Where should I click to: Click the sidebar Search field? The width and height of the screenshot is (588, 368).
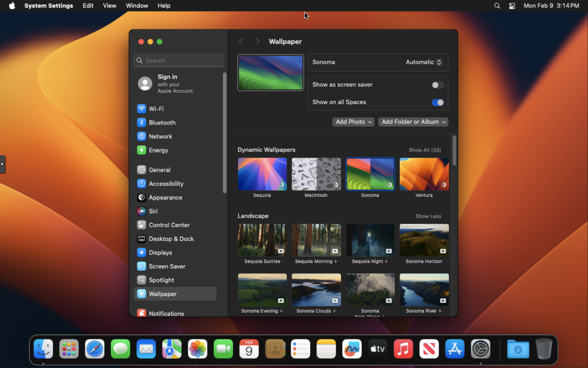[179, 60]
